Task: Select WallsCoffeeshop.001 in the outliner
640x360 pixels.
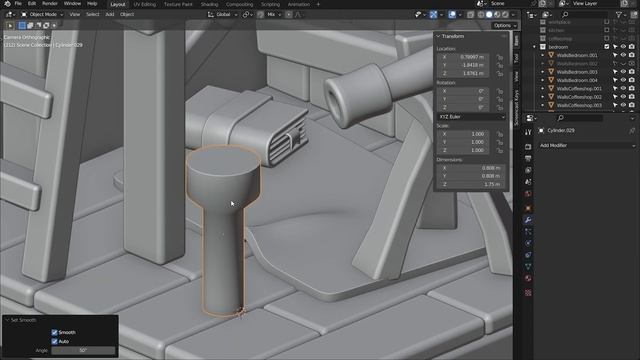Action: 579,89
